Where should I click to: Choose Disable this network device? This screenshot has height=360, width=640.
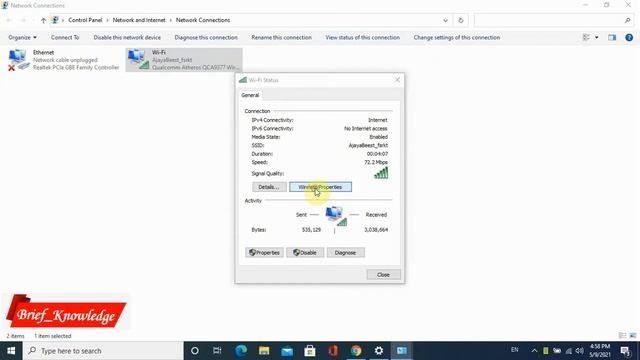click(x=127, y=38)
